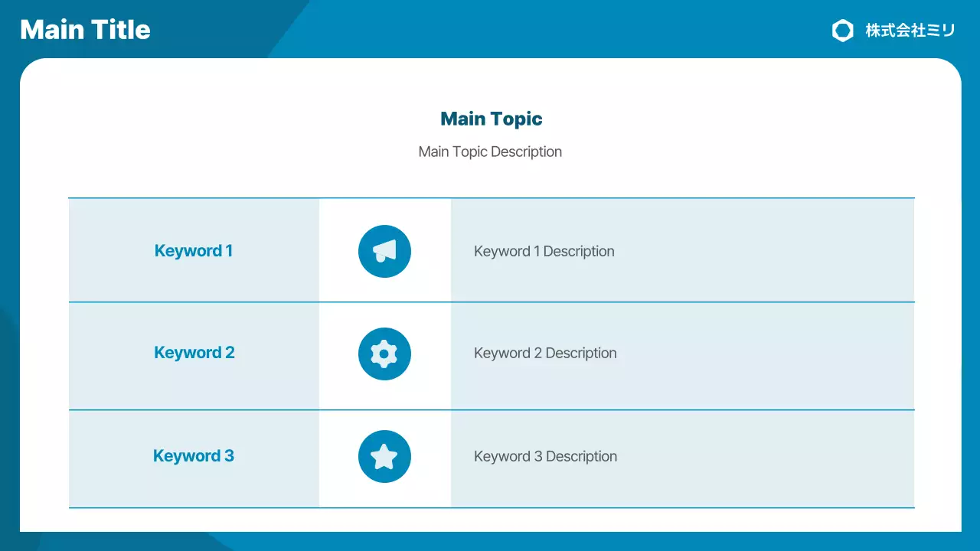
Task: Click the megaphone icon in Keyword 1 row
Action: pos(384,251)
